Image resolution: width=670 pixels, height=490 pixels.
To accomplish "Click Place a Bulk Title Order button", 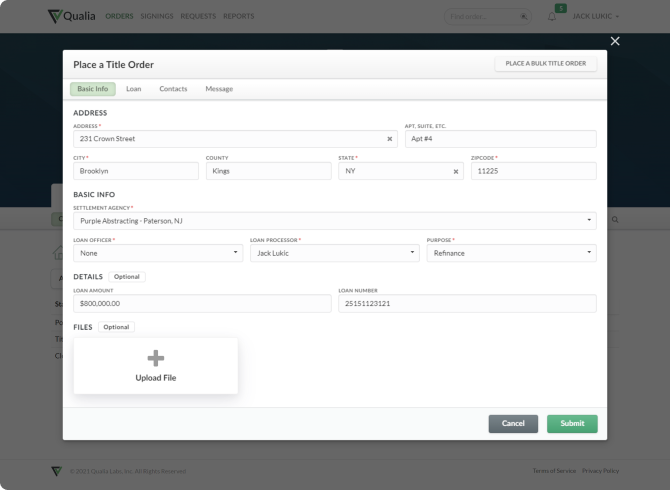I will coord(546,63).
